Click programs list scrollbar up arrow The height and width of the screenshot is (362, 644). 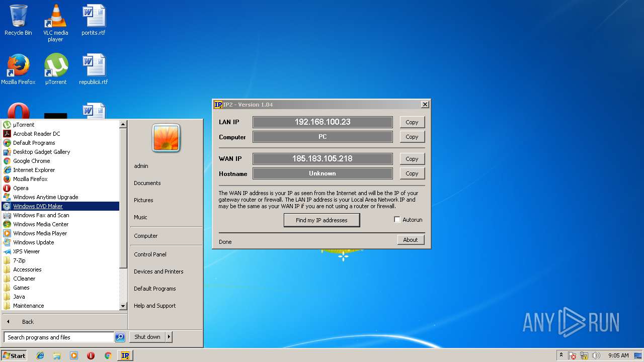123,124
